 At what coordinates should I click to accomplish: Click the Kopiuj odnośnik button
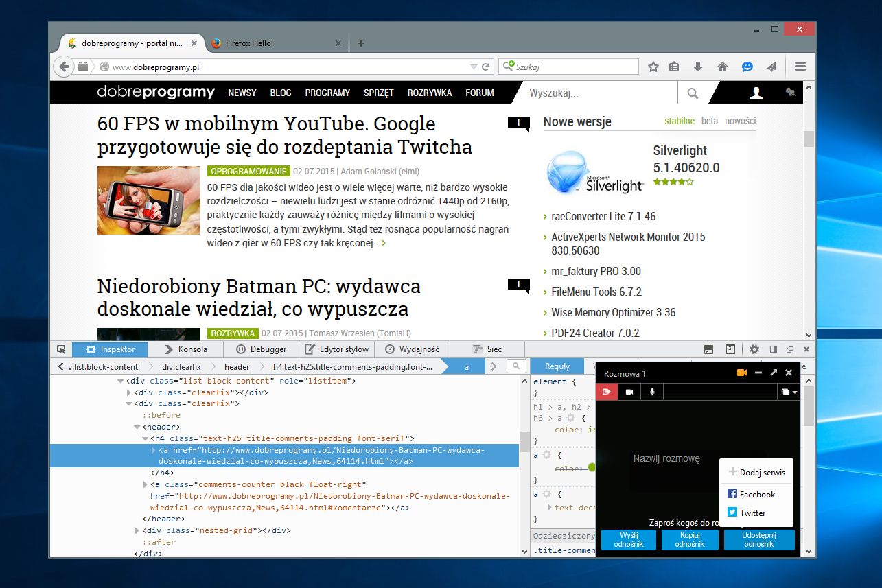point(690,539)
